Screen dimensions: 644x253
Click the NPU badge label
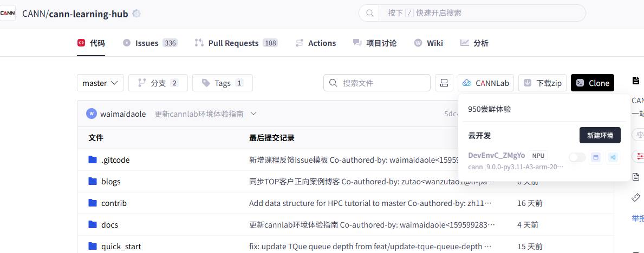tap(538, 155)
